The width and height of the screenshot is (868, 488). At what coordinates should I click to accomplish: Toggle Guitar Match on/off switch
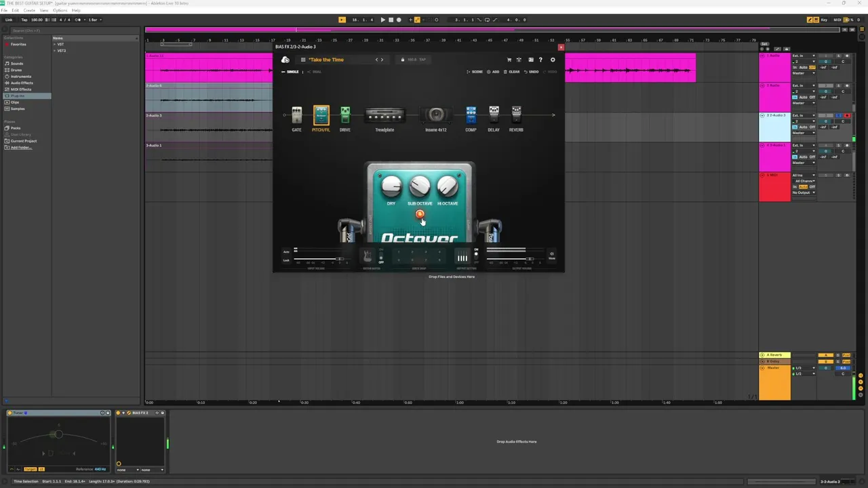[381, 256]
